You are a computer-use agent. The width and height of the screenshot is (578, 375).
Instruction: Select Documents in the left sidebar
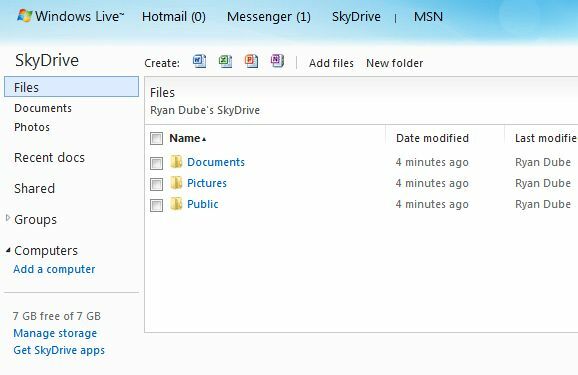point(43,108)
